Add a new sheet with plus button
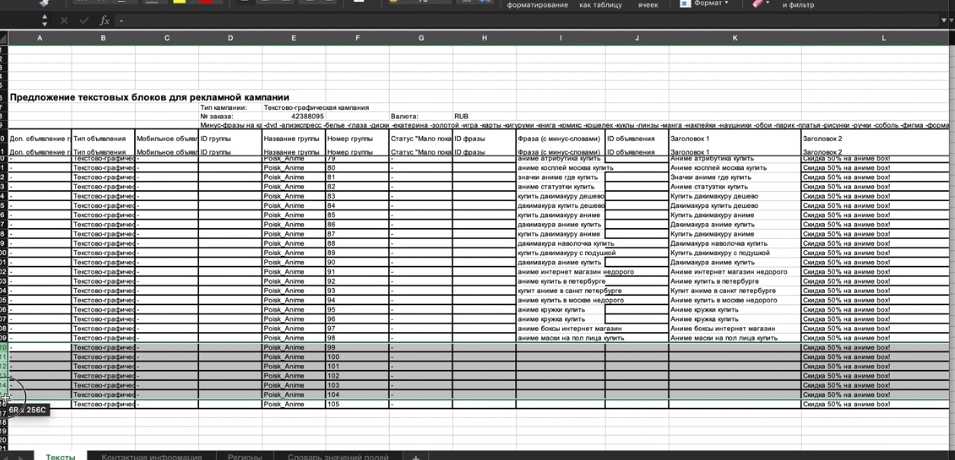Screen dimensions: 955x460 pos(416,456)
